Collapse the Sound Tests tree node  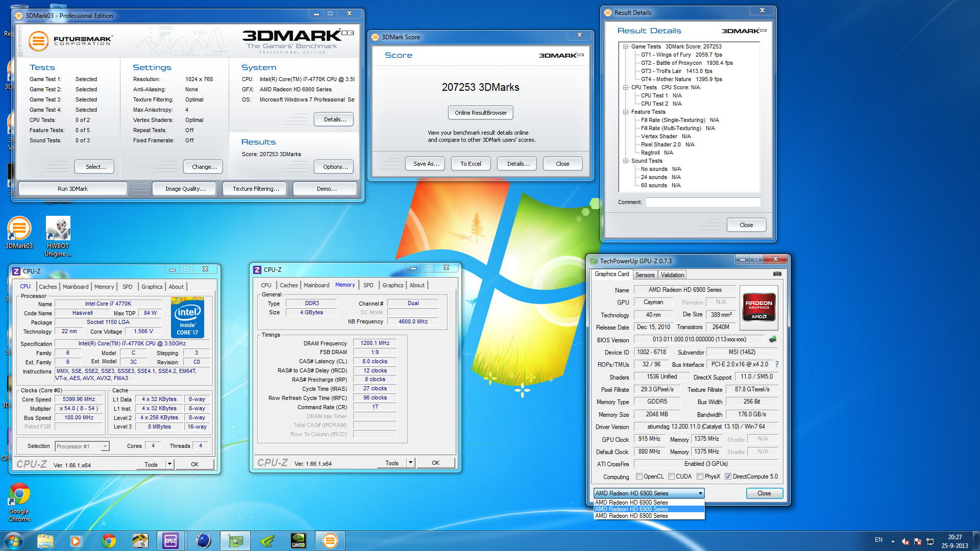click(625, 161)
